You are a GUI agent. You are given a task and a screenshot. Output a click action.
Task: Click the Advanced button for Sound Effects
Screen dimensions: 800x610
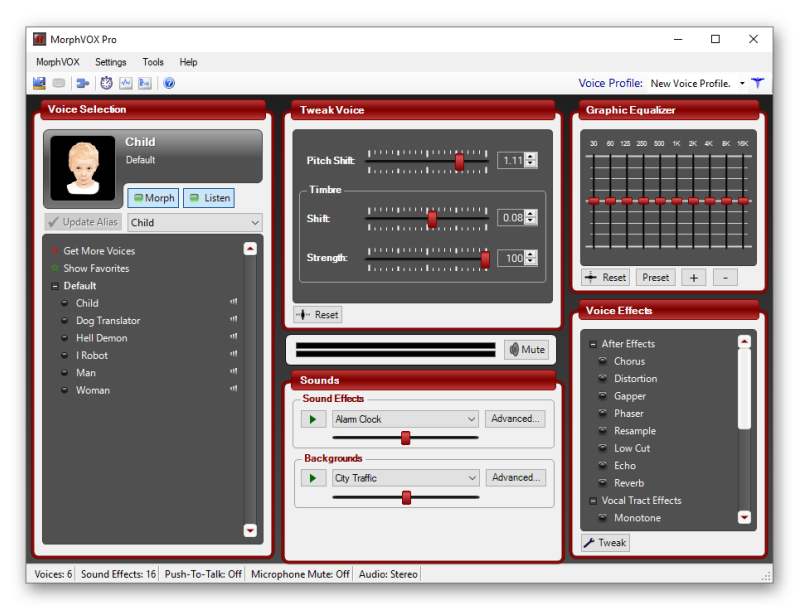click(x=515, y=419)
